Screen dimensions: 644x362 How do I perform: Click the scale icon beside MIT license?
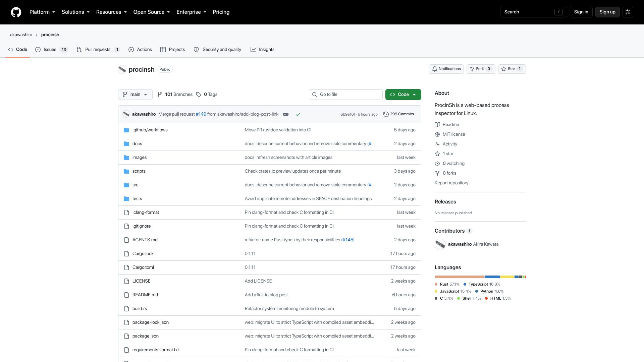437,134
